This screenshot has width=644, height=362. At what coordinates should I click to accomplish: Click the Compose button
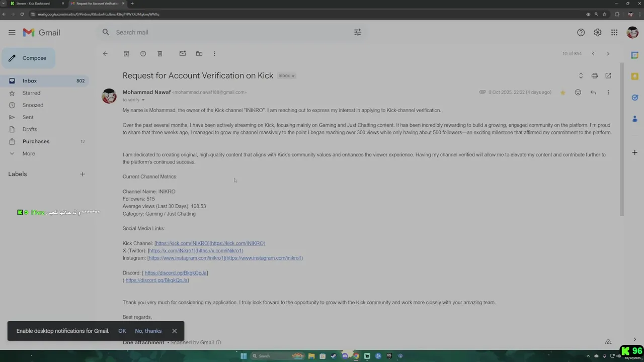click(28, 58)
